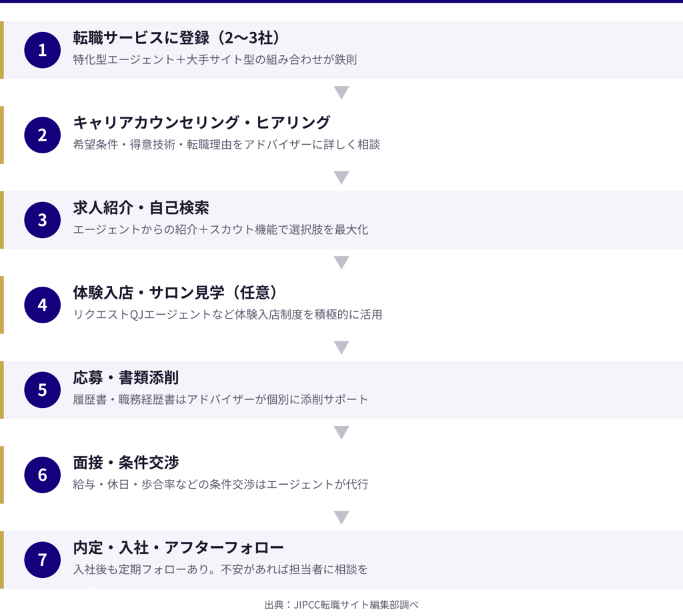The image size is (683, 616).
Task: Click the step 2 number circle
Action: click(43, 135)
